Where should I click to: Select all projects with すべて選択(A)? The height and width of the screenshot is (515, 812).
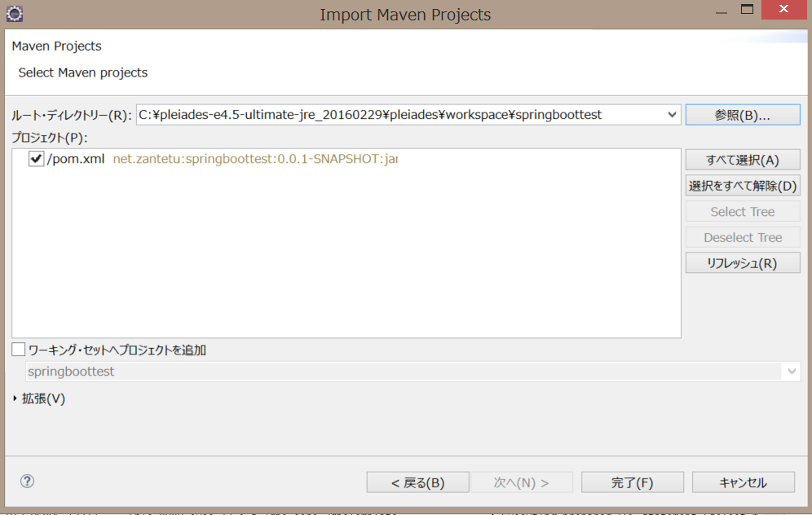pyautogui.click(x=742, y=159)
